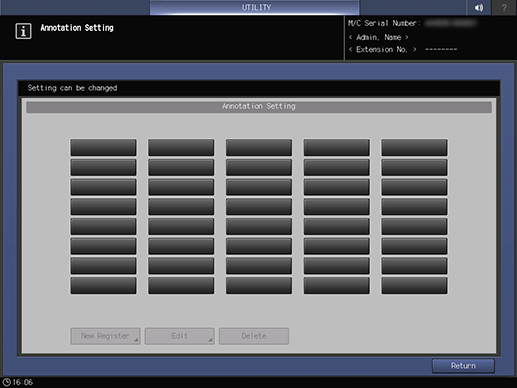517x388 pixels.
Task: Click the speaker sound icon
Action: pos(479,7)
